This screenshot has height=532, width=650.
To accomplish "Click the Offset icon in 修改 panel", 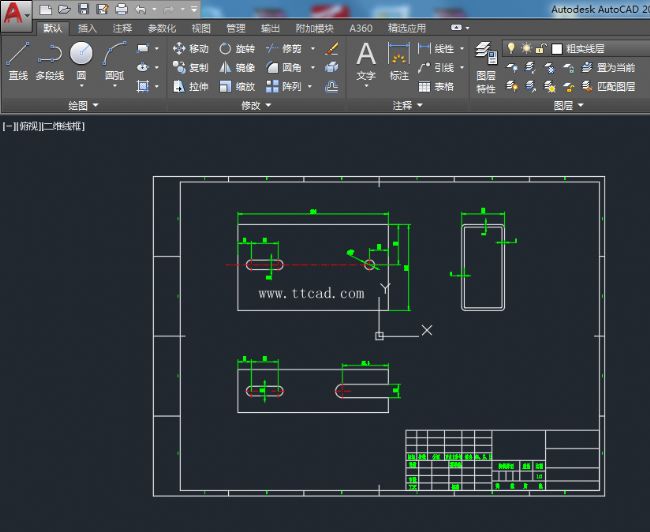I will click(x=332, y=86).
